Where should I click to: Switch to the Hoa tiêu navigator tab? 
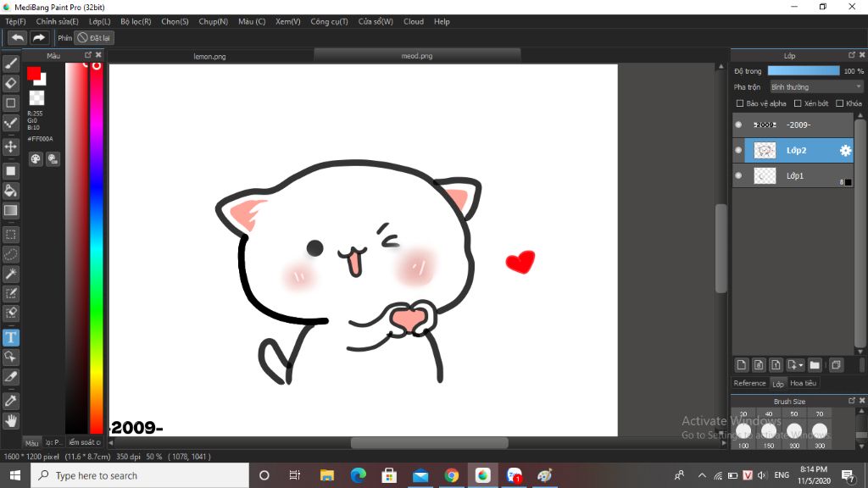tap(804, 383)
